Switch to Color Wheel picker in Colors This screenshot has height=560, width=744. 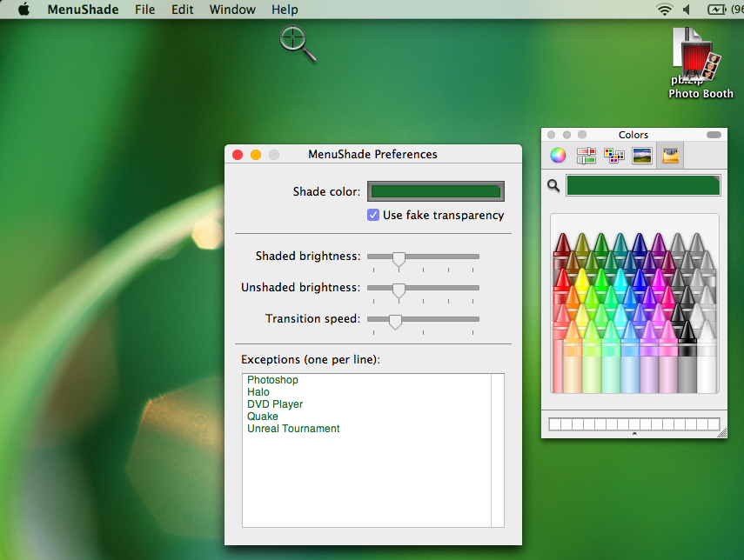click(558, 155)
